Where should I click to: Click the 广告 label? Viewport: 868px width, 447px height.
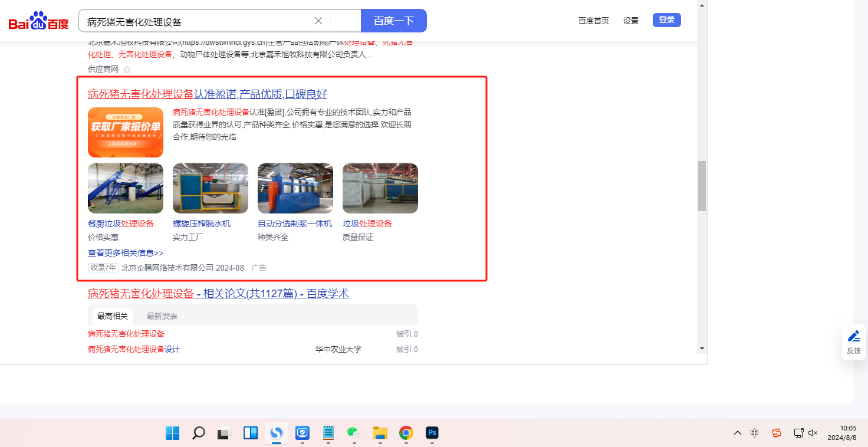[259, 268]
